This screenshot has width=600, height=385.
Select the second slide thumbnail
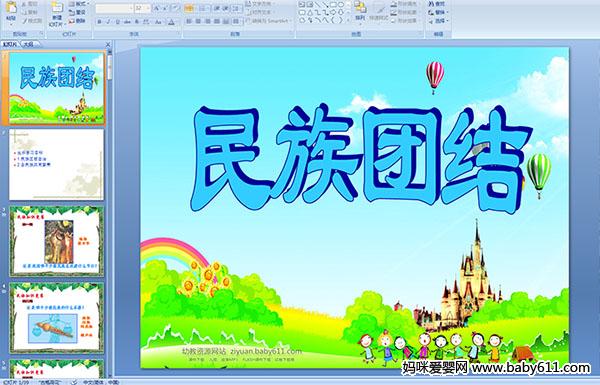57,165
